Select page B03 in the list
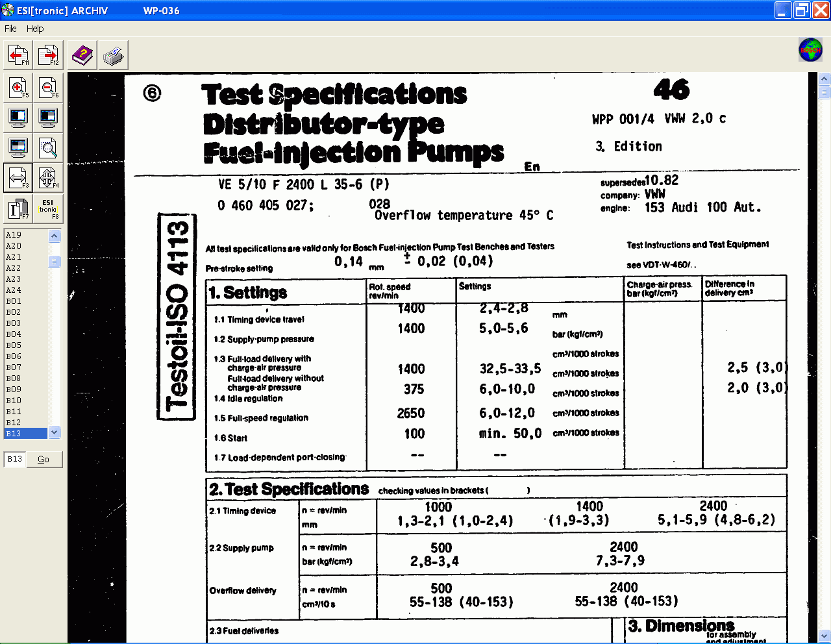The width and height of the screenshot is (831, 644). tap(26, 323)
